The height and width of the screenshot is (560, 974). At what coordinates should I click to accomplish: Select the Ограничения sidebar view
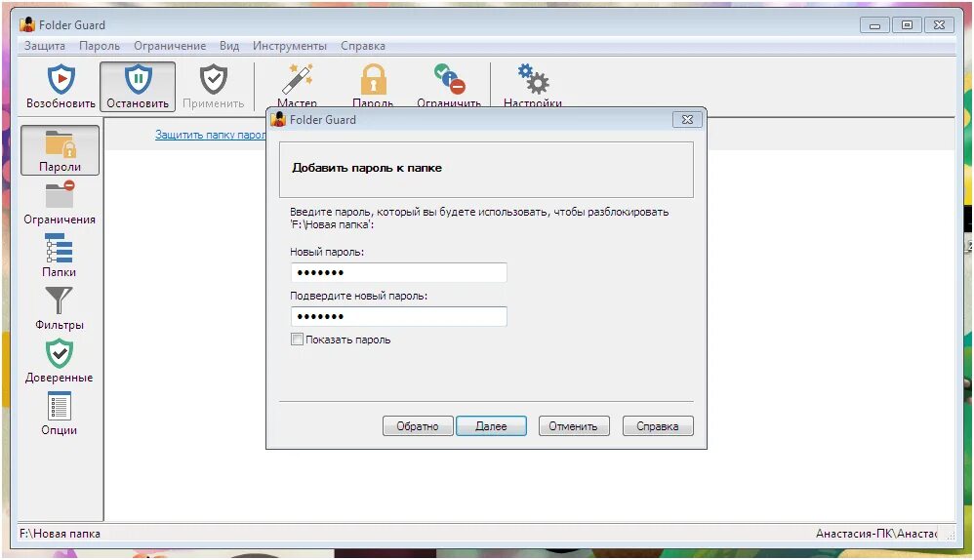pyautogui.click(x=60, y=203)
